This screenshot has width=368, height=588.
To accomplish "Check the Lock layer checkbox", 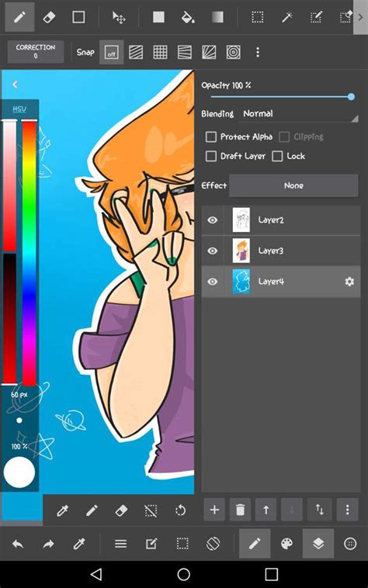I will tap(277, 156).
